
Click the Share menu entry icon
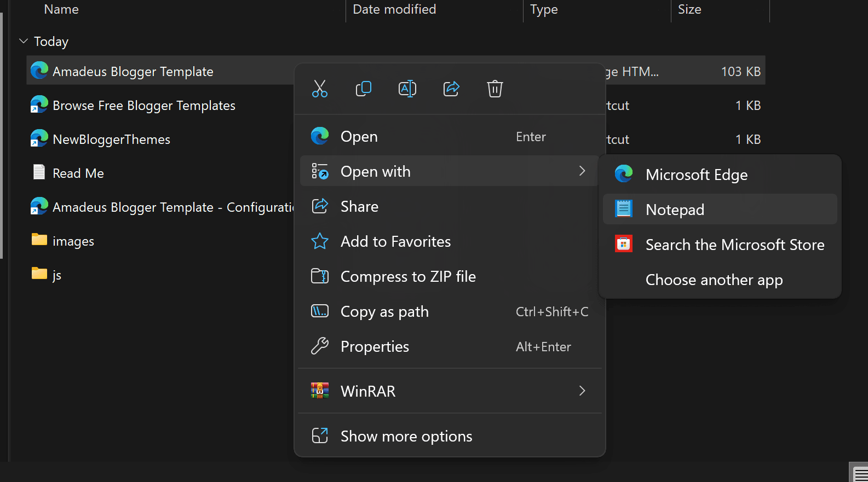(320, 206)
